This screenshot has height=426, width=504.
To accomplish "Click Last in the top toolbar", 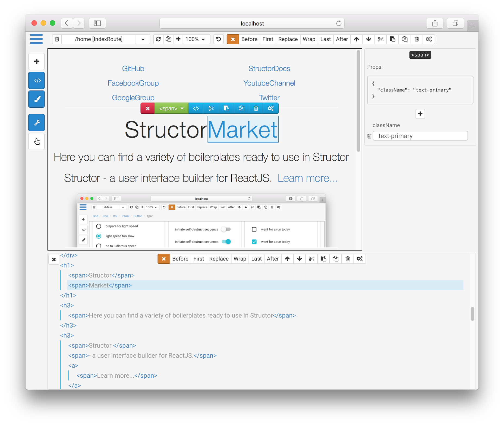I will click(325, 39).
